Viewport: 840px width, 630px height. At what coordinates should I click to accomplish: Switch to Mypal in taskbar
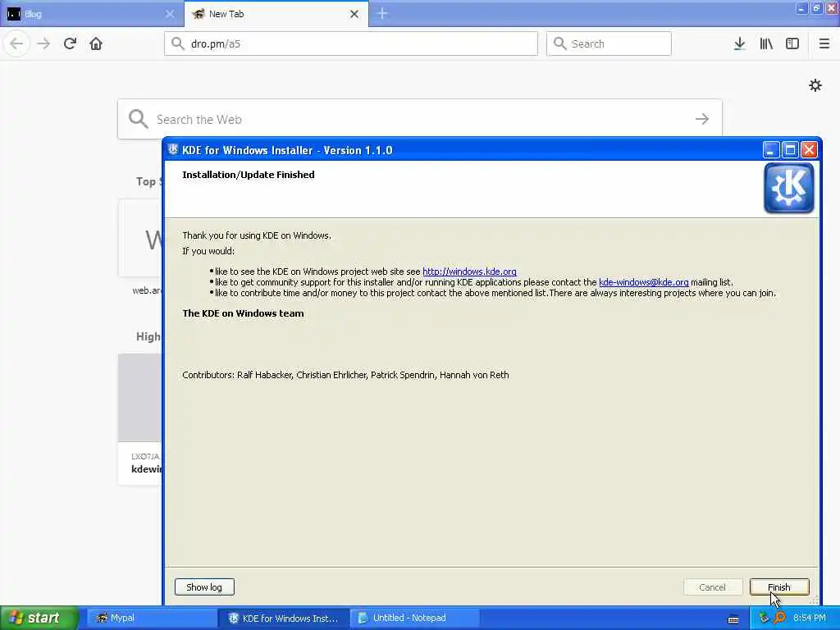(151, 618)
